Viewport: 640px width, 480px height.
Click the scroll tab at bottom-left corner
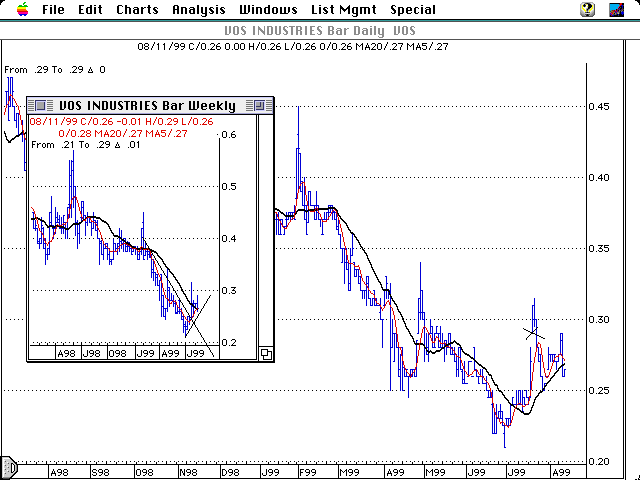tap(9, 467)
